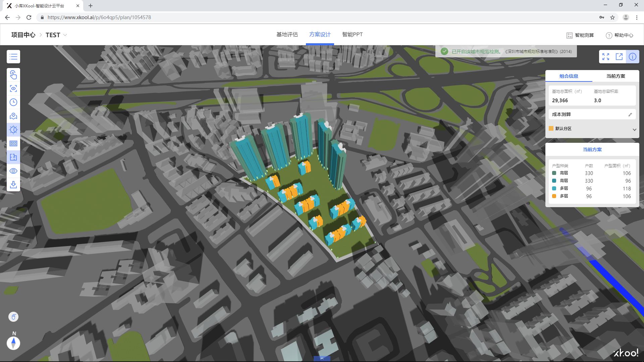This screenshot has width=644, height=362.
Task: Select the cyan 多层 swatch, area 118
Action: (554, 188)
